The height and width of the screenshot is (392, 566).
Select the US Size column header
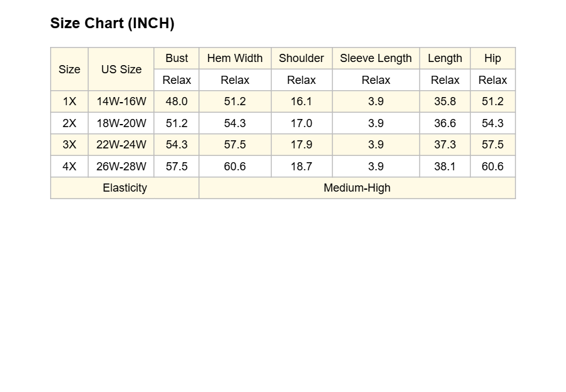click(121, 69)
